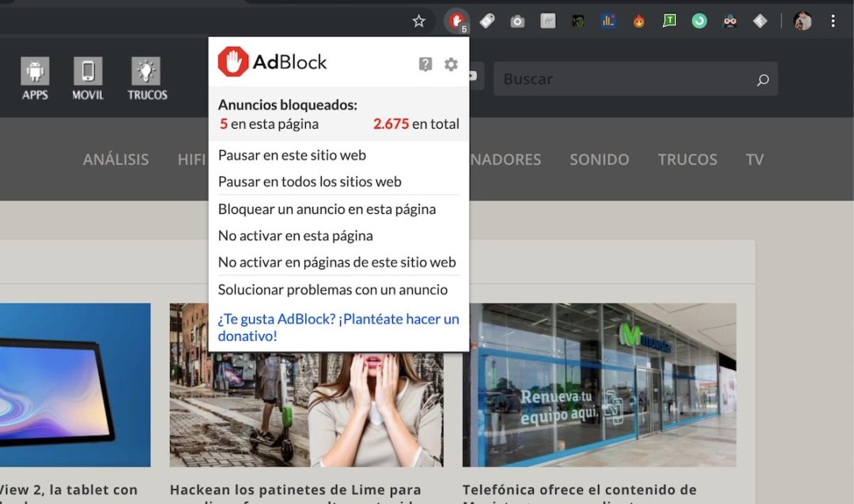The height and width of the screenshot is (504, 854).
Task: Open the HIFI navigation tab
Action: (191, 160)
